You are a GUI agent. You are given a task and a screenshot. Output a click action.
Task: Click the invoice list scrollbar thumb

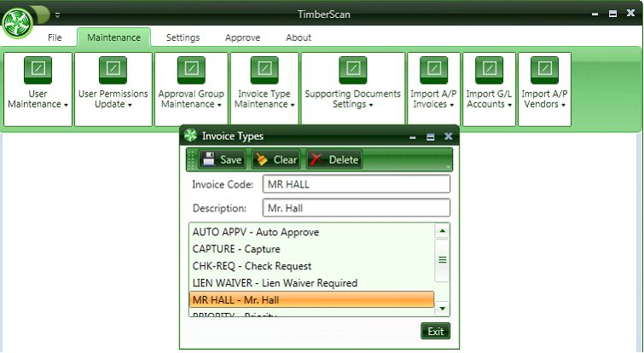(x=442, y=260)
